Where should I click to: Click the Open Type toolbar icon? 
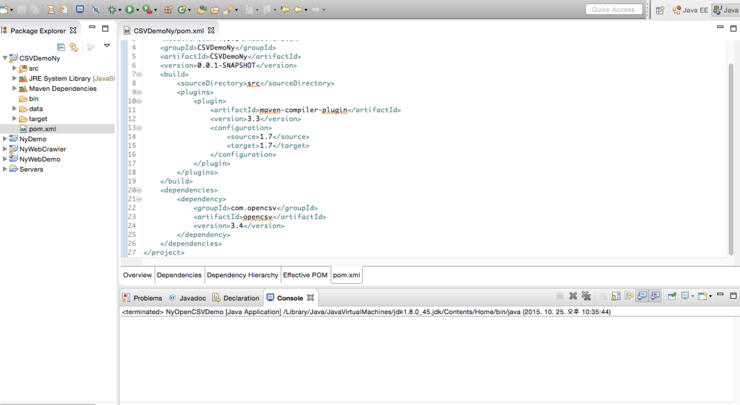click(202, 9)
